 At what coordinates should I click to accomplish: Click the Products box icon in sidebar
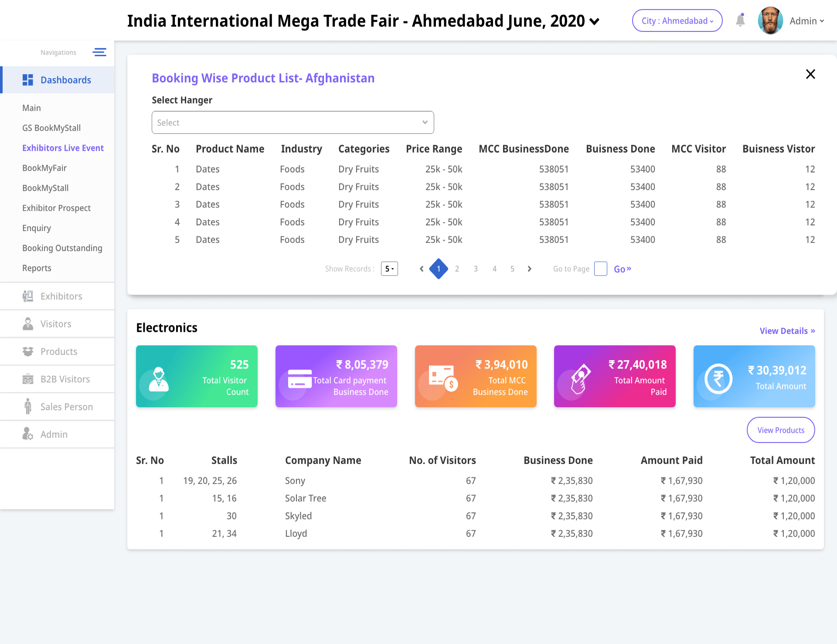pyautogui.click(x=28, y=351)
